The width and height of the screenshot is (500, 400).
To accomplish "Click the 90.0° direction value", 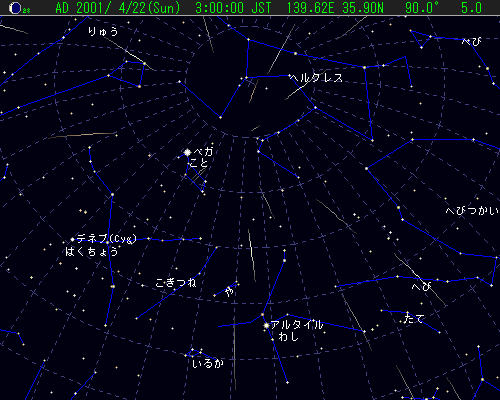I will pos(422,8).
